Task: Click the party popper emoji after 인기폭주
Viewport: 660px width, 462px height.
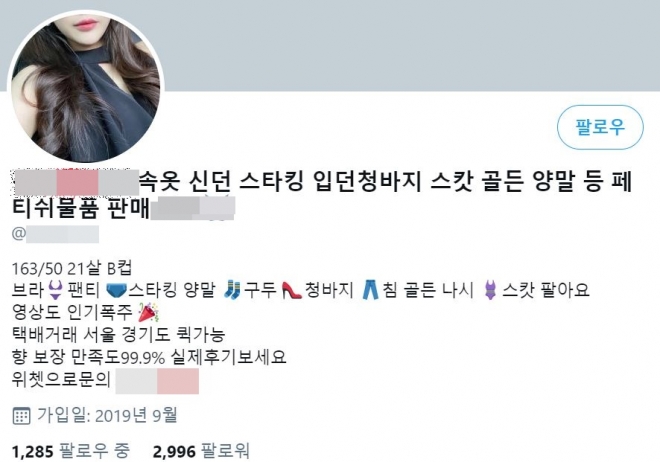Action: click(148, 312)
